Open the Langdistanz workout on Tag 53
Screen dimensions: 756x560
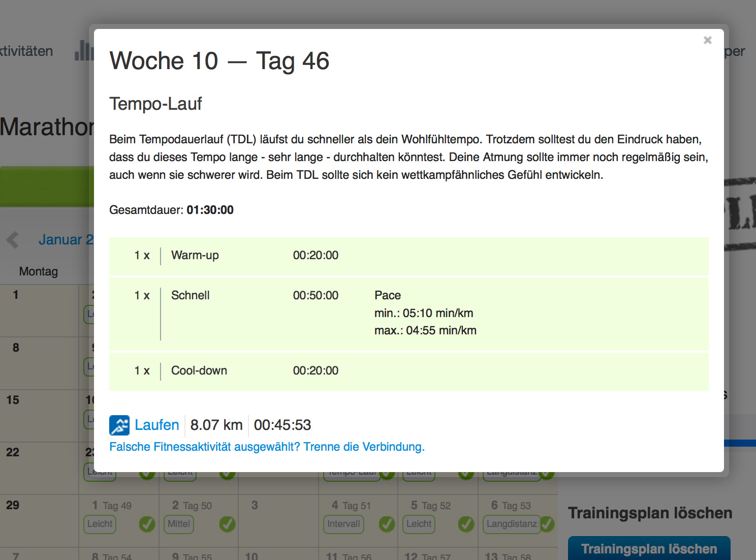click(511, 524)
